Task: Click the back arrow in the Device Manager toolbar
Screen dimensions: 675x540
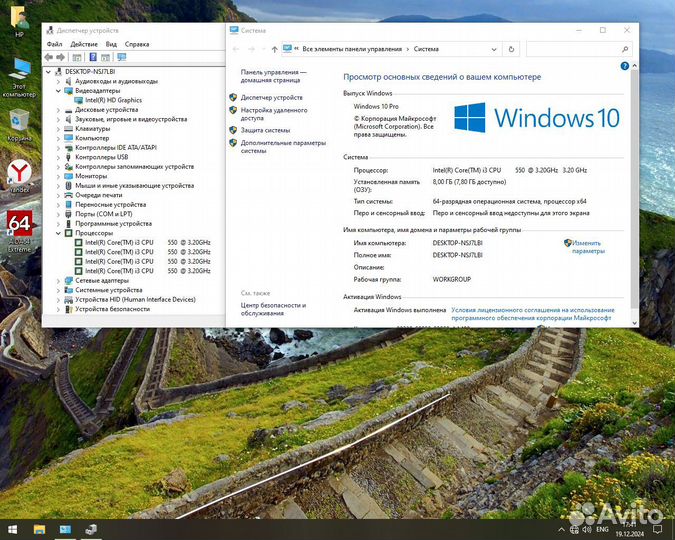Action: tap(49, 57)
